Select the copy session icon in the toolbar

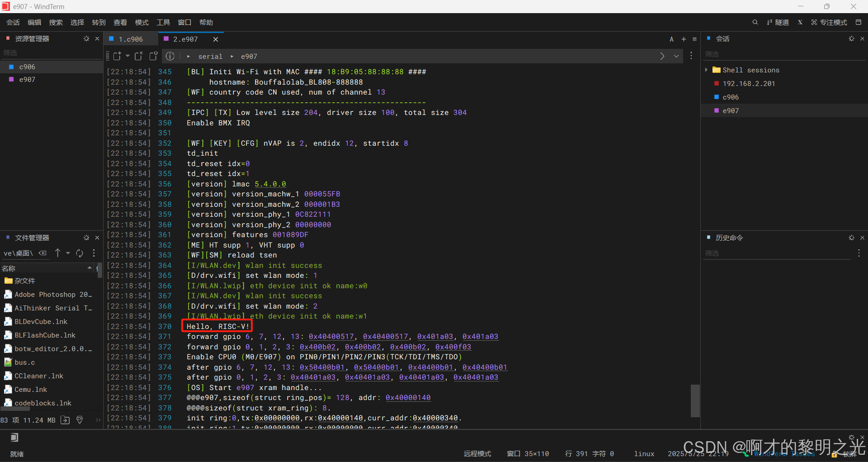(x=154, y=56)
